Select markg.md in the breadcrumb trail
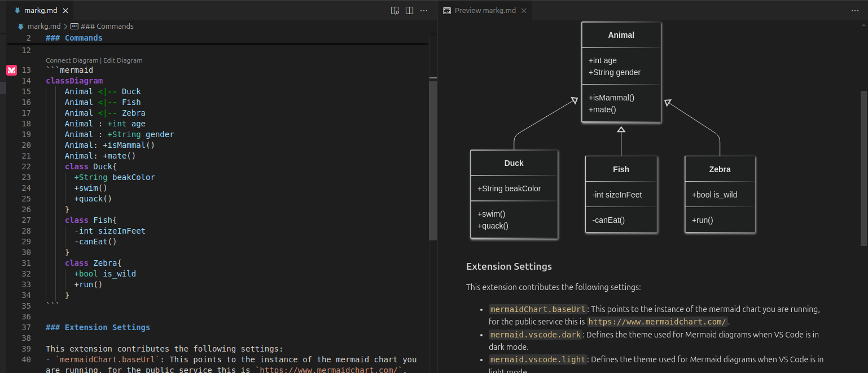Image resolution: width=868 pixels, height=373 pixels. pos(44,26)
